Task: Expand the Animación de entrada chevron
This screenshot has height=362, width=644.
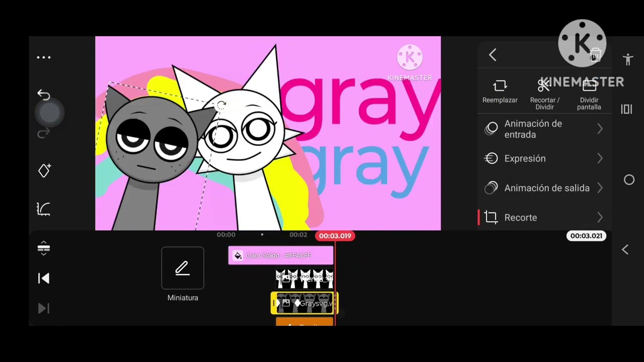Action: point(600,129)
